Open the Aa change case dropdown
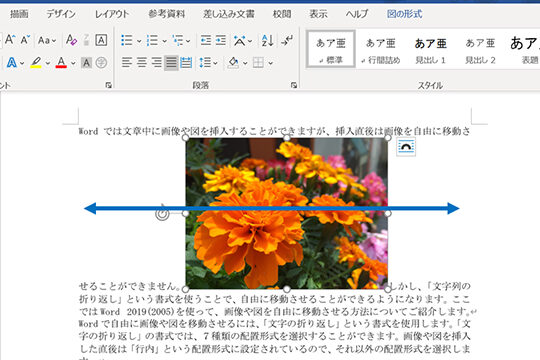This screenshot has width=540, height=360. click(47, 40)
